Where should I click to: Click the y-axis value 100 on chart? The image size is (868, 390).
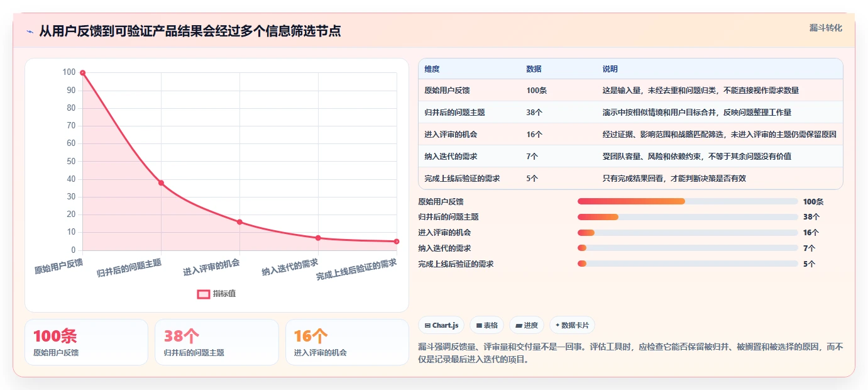click(69, 72)
